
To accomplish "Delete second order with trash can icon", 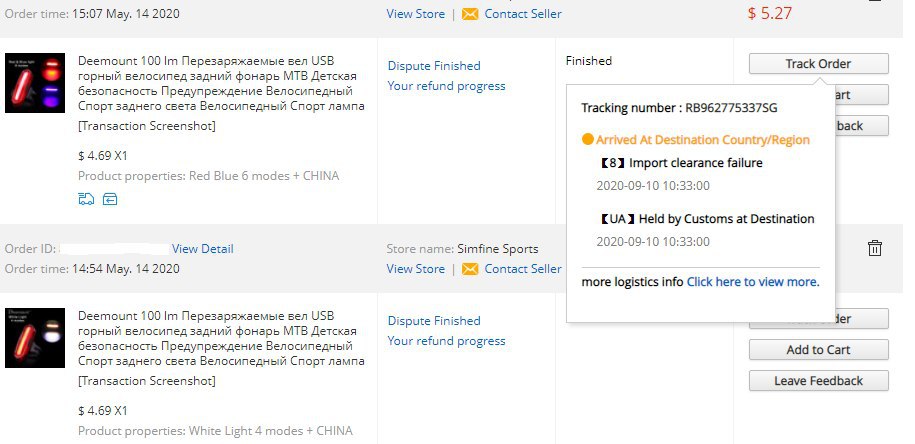I will pos(874,248).
